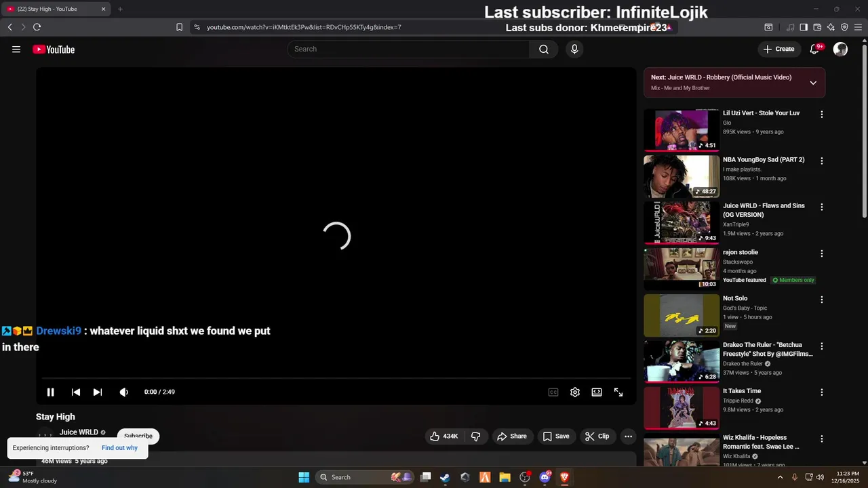The width and height of the screenshot is (868, 488).
Task: Select the Stay High browser tab
Action: (57, 9)
